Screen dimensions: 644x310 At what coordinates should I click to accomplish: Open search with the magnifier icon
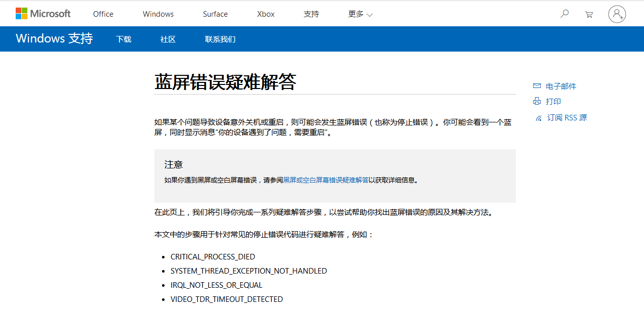[564, 14]
